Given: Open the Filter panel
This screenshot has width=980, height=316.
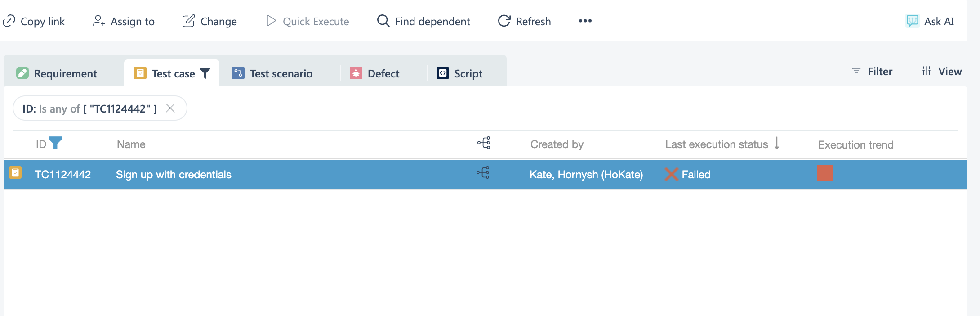Looking at the screenshot, I should 872,71.
